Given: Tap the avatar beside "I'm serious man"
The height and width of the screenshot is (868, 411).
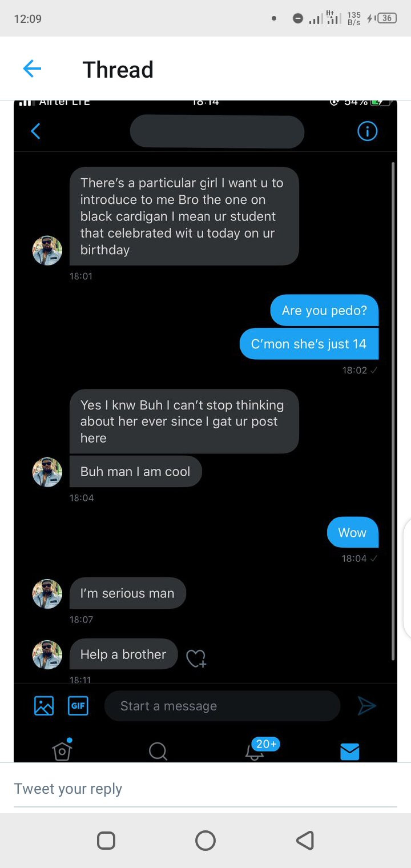Looking at the screenshot, I should pos(47,593).
